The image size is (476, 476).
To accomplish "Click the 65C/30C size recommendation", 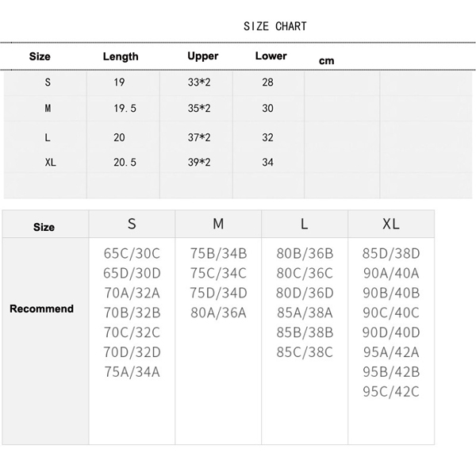I will pos(132,254).
